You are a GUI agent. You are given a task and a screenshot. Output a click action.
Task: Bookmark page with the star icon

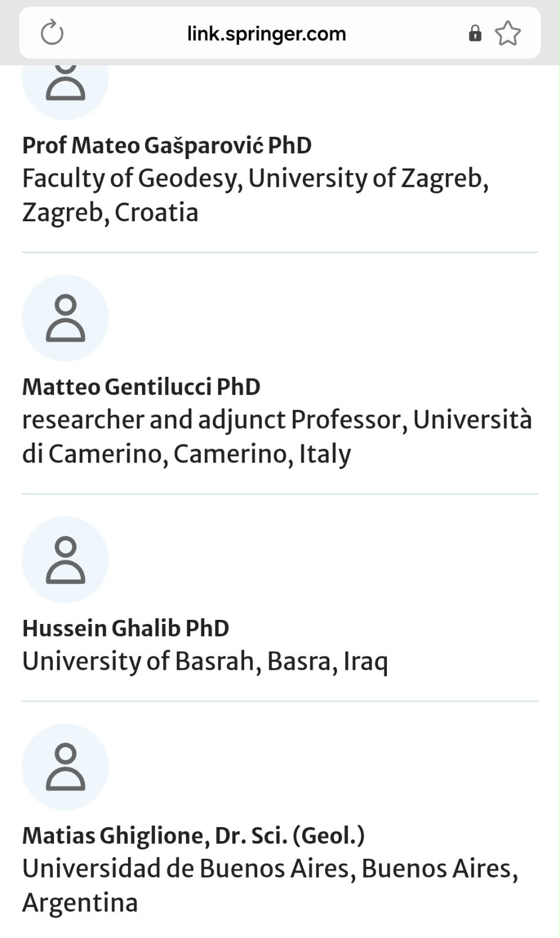click(x=508, y=33)
